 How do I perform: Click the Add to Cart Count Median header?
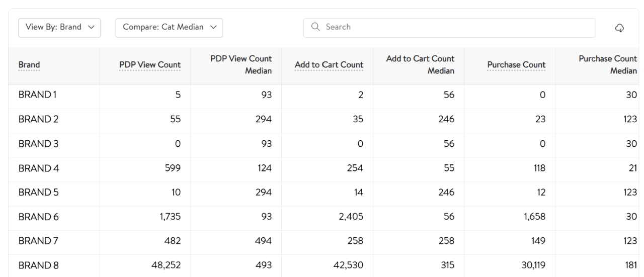[x=420, y=65]
